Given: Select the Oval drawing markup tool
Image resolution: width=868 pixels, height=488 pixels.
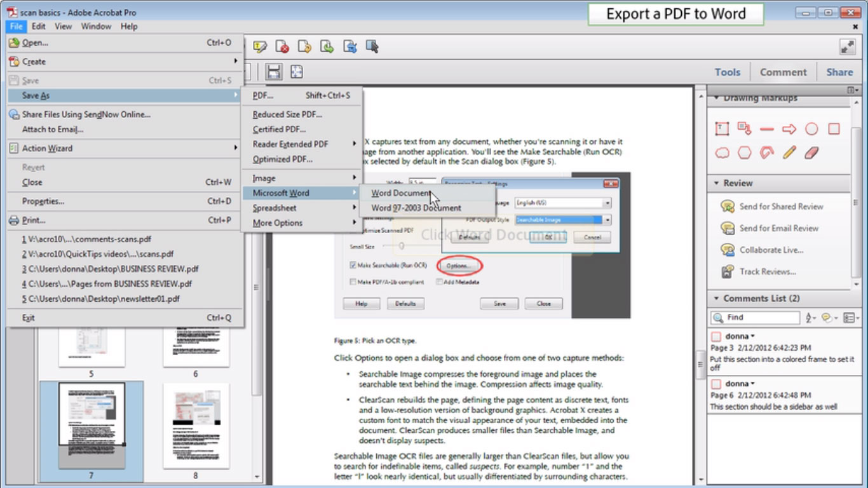Looking at the screenshot, I should pyautogui.click(x=811, y=129).
